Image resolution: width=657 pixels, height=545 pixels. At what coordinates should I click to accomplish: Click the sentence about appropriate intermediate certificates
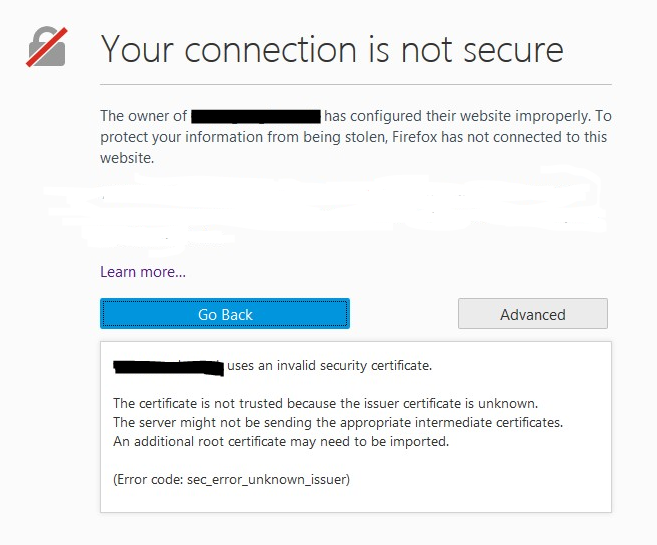click(338, 422)
